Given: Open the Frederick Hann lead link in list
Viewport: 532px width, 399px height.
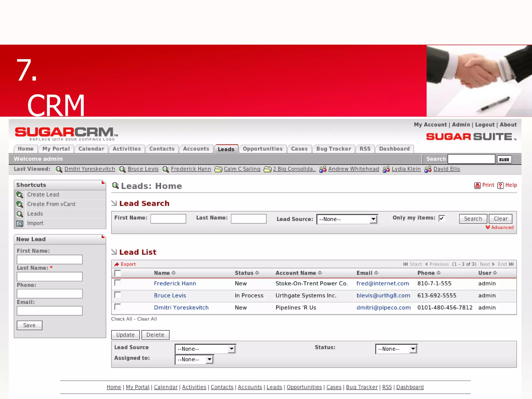Looking at the screenshot, I should (175, 283).
